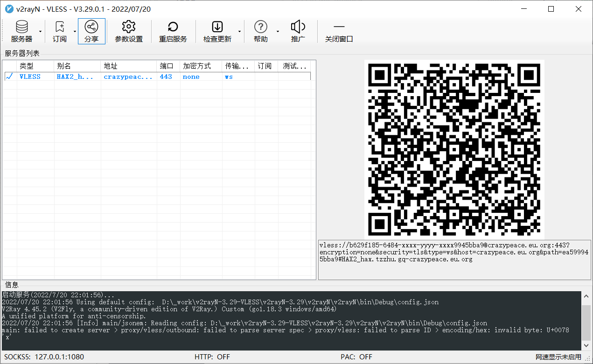
Task: Sort by 端口 column header
Action: point(168,66)
